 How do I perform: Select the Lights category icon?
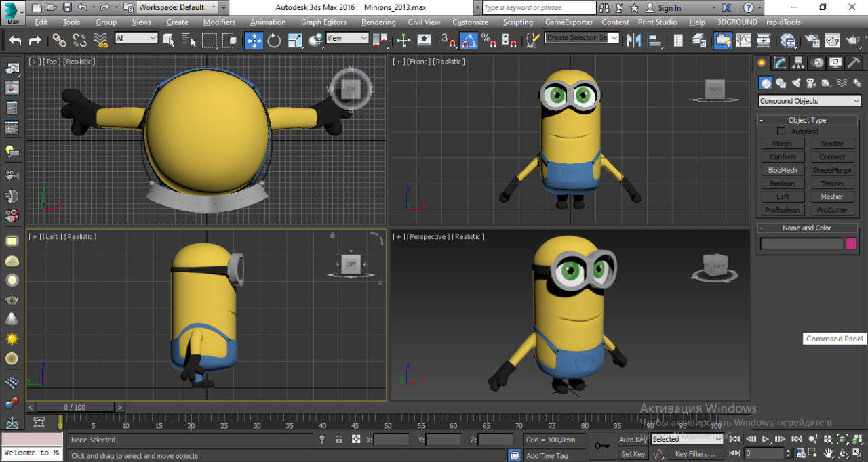(x=796, y=83)
